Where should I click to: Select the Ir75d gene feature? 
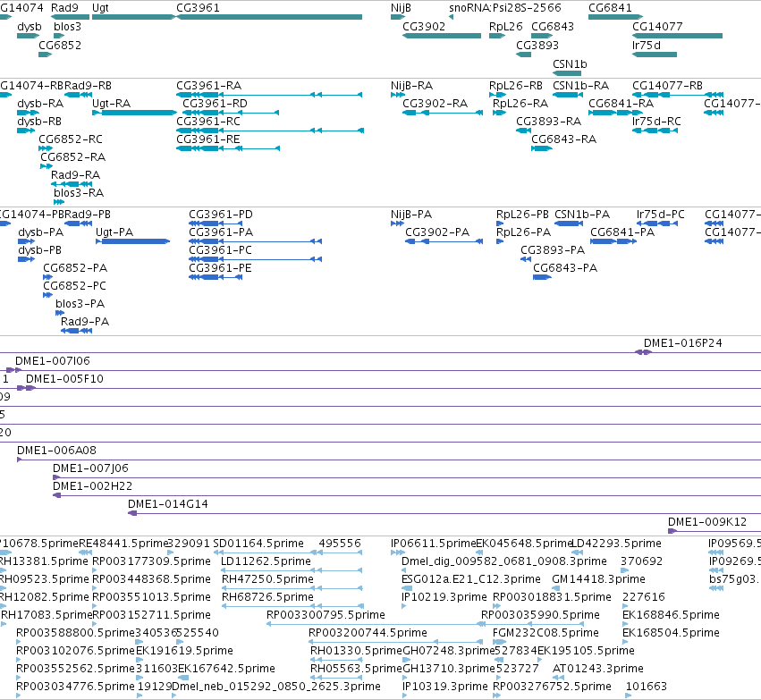coord(655,55)
